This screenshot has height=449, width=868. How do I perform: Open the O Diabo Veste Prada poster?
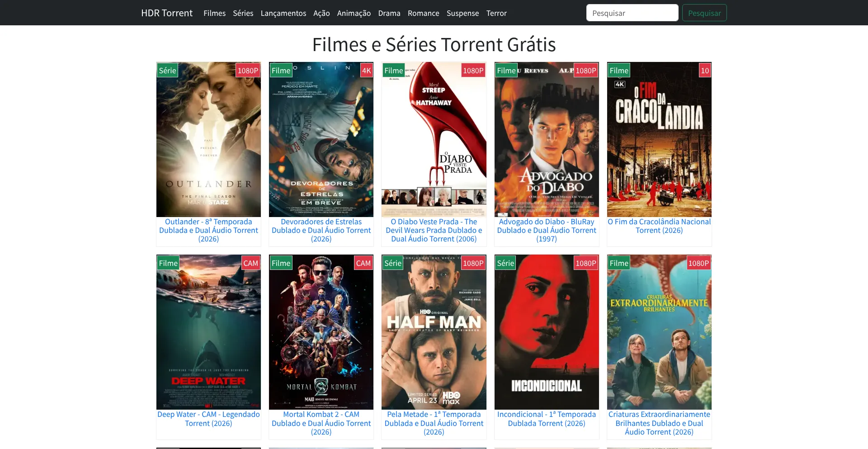(x=434, y=139)
